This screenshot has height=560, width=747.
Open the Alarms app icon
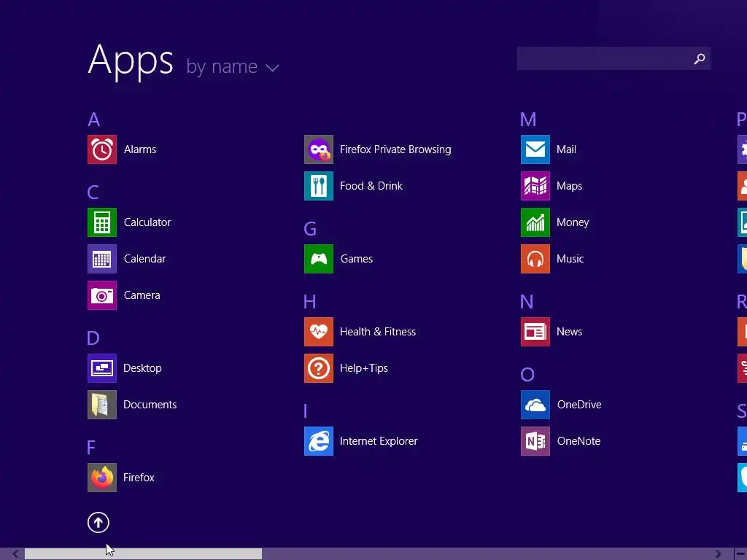click(x=102, y=149)
